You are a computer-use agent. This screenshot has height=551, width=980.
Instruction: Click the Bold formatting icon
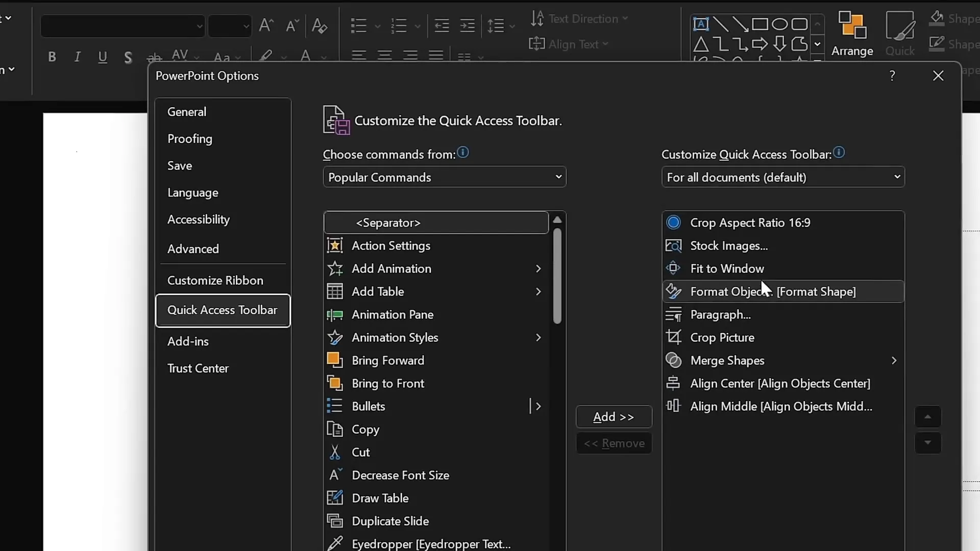point(52,57)
